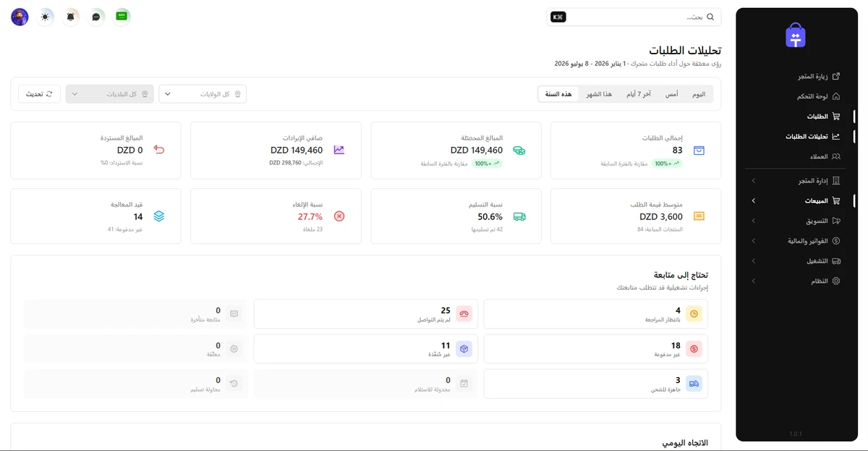Expand التشغيل menu group

pos(796,261)
